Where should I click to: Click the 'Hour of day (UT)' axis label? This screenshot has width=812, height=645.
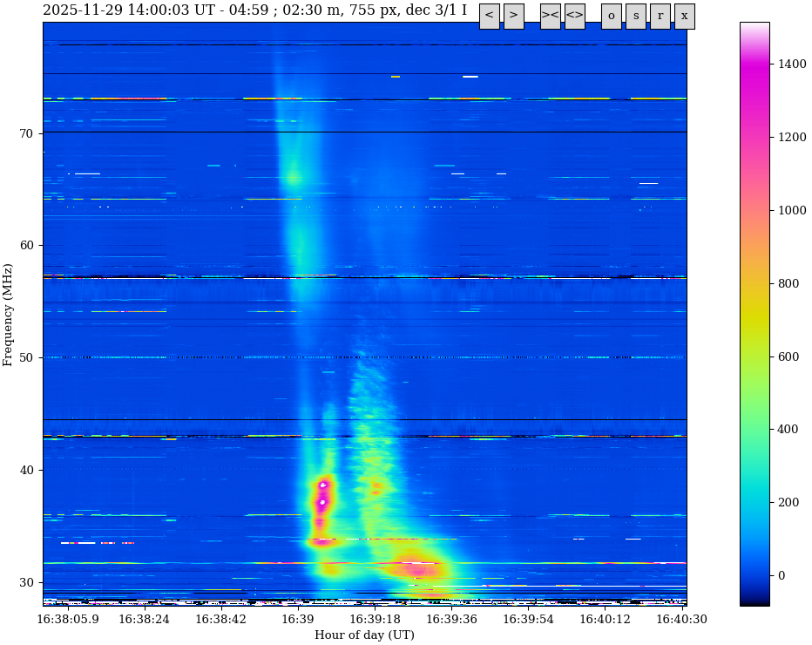364,635
